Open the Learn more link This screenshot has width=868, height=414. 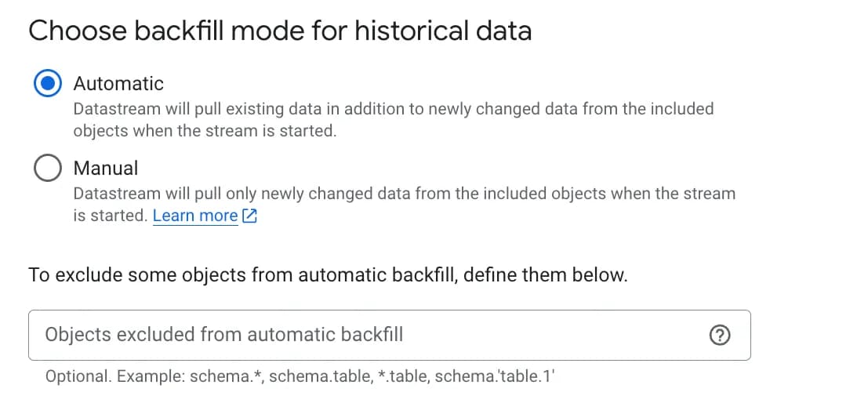pos(195,216)
